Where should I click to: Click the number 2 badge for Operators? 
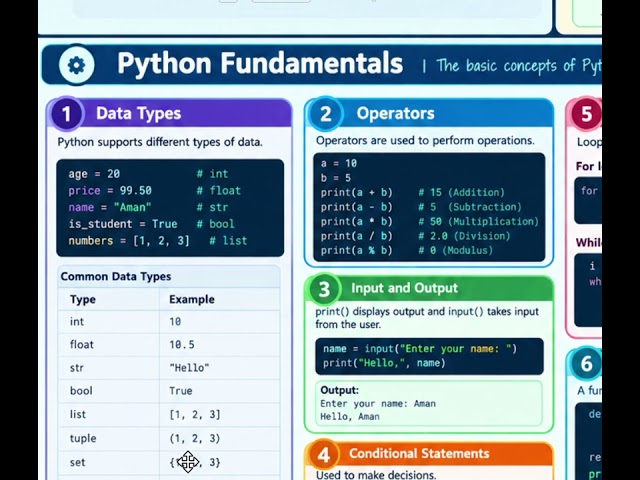pyautogui.click(x=325, y=114)
